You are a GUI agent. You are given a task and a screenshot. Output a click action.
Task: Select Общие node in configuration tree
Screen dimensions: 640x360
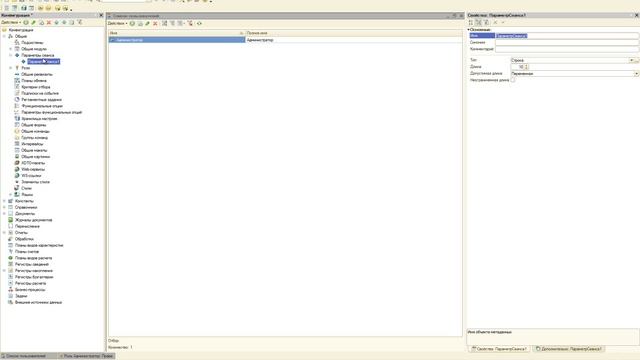pyautogui.click(x=21, y=36)
